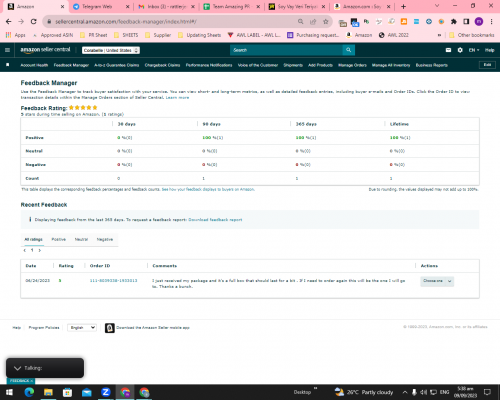Open the Program Policies footer link
500x400 pixels.
44,328
